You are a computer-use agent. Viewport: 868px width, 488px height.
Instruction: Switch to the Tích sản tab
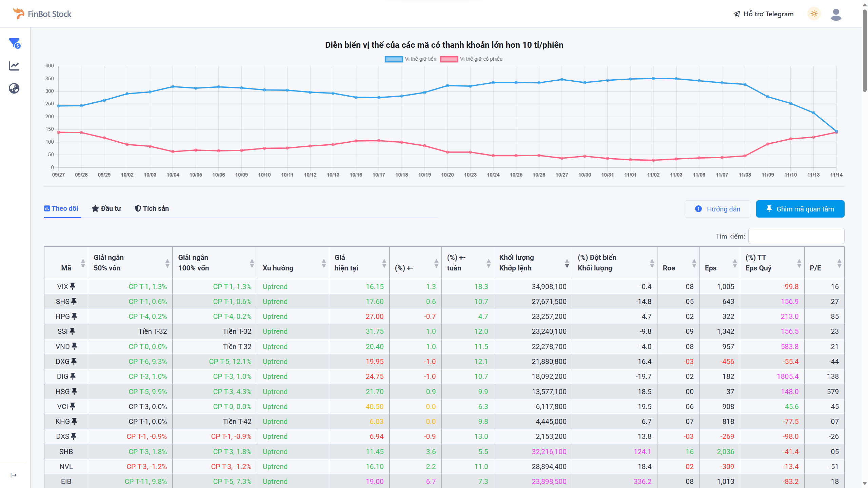pos(152,208)
